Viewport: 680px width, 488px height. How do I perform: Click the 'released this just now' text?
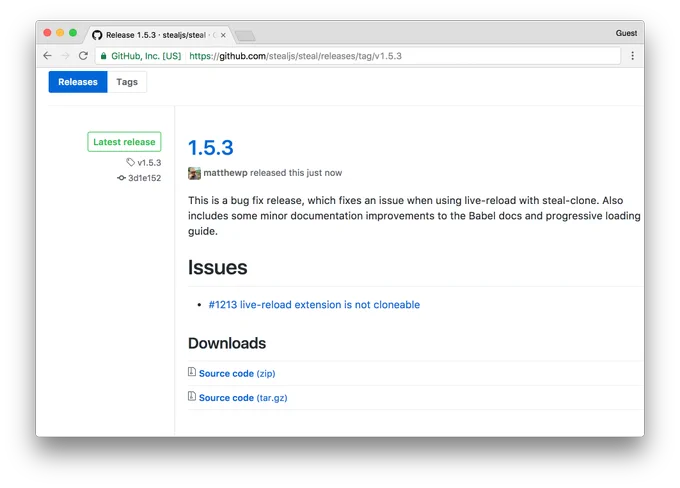point(296,173)
